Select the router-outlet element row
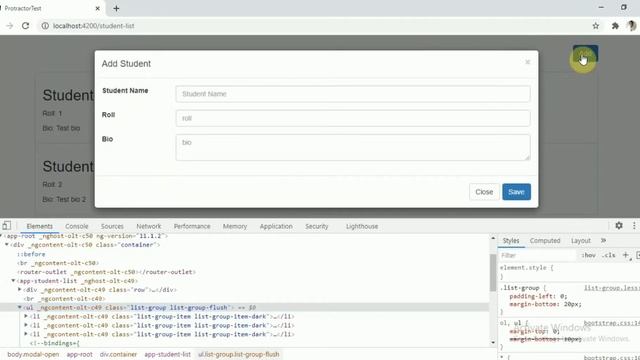640x360 pixels. tap(107, 272)
